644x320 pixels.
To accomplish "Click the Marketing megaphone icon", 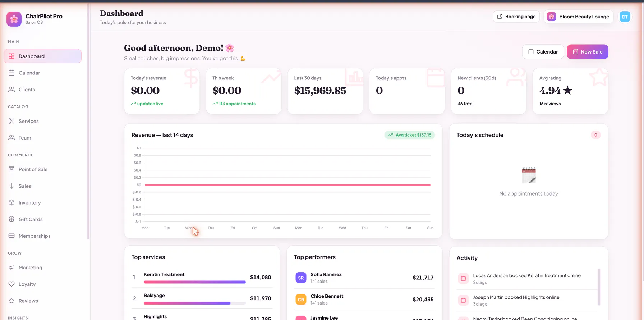I will coord(11,268).
